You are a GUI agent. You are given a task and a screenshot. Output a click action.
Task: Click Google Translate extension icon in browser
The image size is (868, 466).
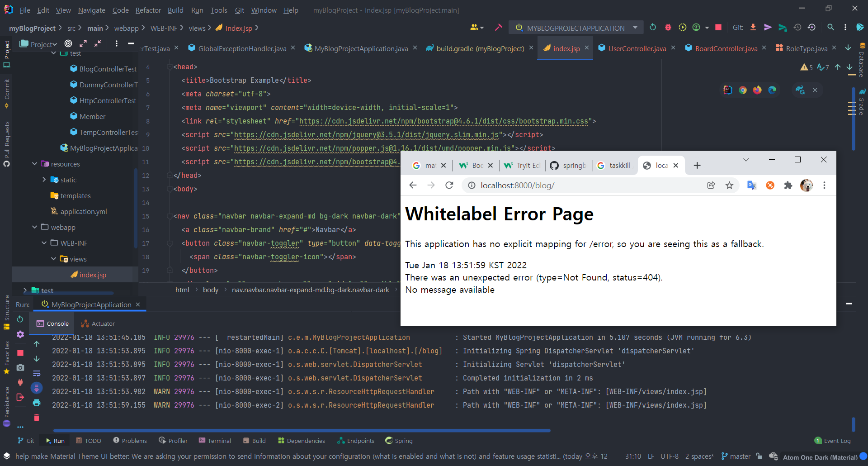coord(751,185)
